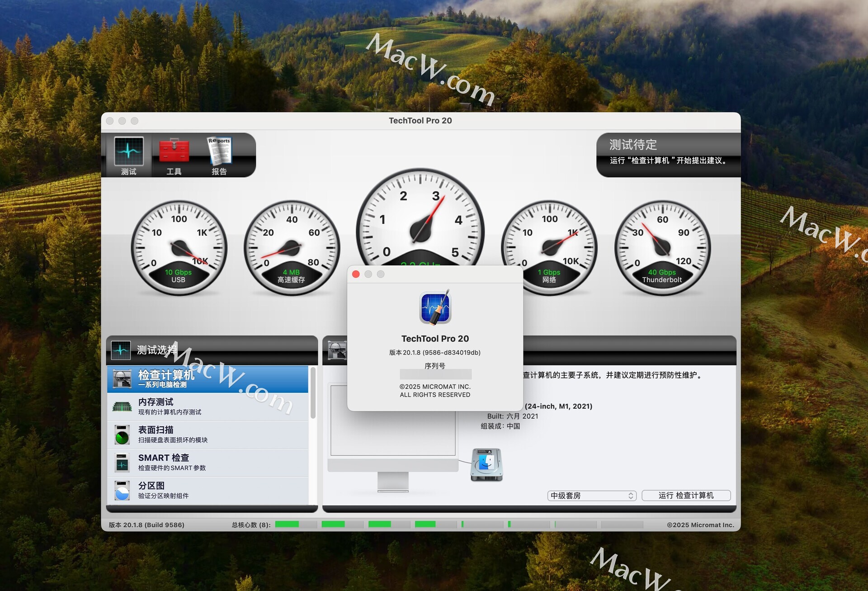Click the central processor speed gauge

click(x=420, y=217)
